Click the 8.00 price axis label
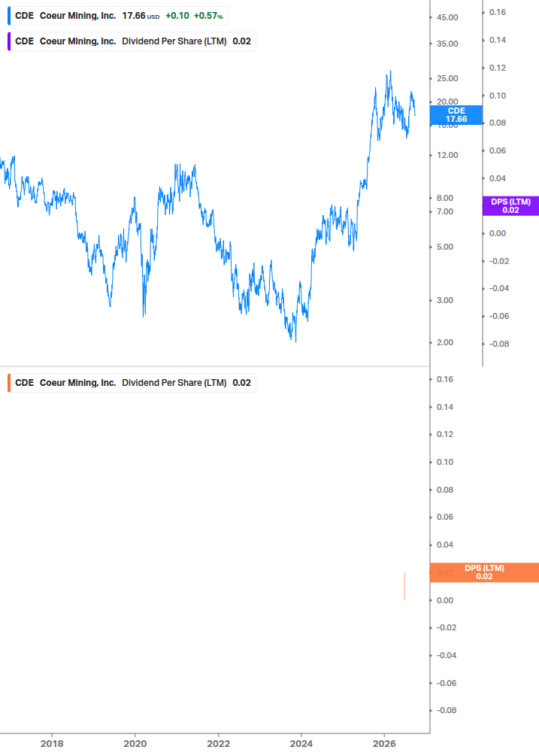 (445, 198)
